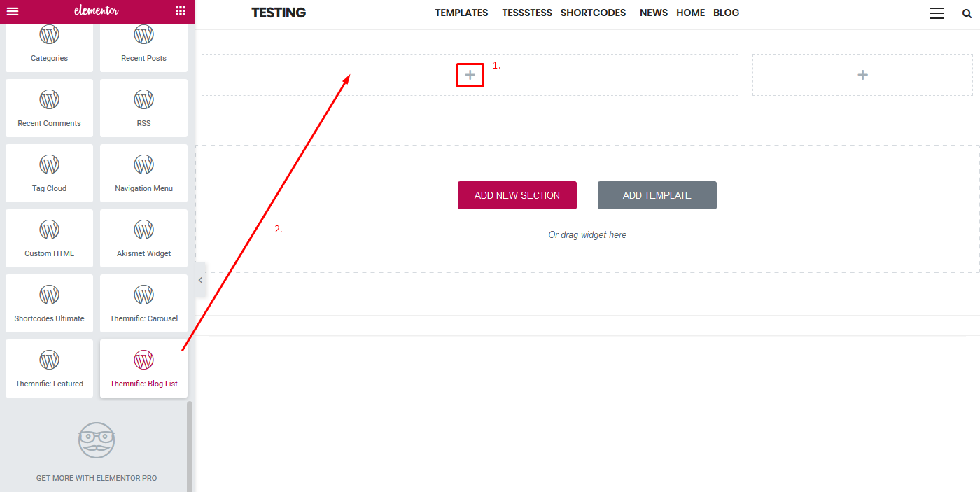Screen dimensions: 980x492
Task: Choose the Tag Cloud widget
Action: coord(49,173)
